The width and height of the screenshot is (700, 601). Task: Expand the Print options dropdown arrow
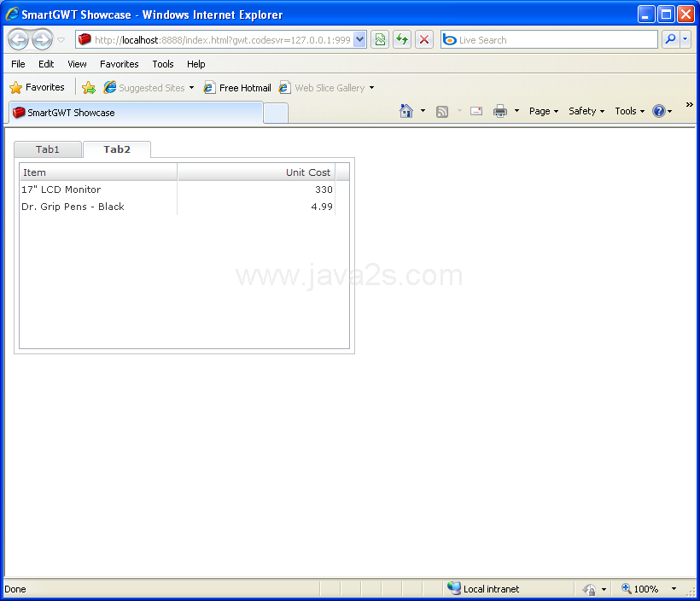click(516, 111)
